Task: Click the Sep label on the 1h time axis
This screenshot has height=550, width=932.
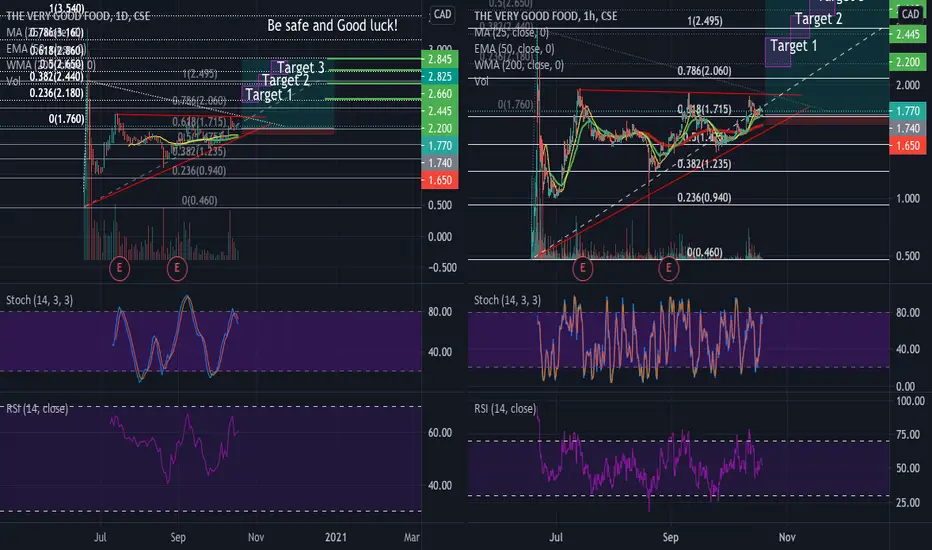Action: pyautogui.click(x=670, y=537)
